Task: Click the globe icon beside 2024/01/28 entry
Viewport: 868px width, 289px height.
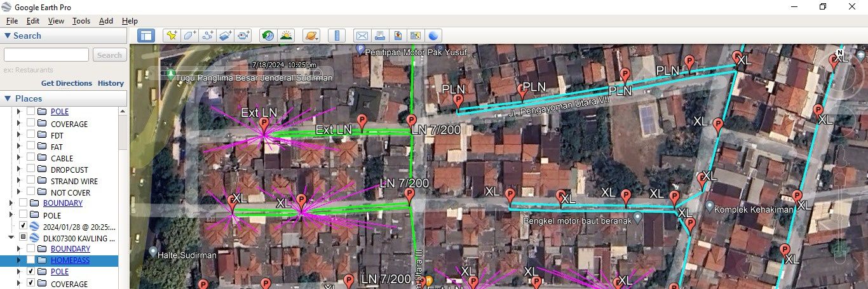Action: (x=36, y=226)
